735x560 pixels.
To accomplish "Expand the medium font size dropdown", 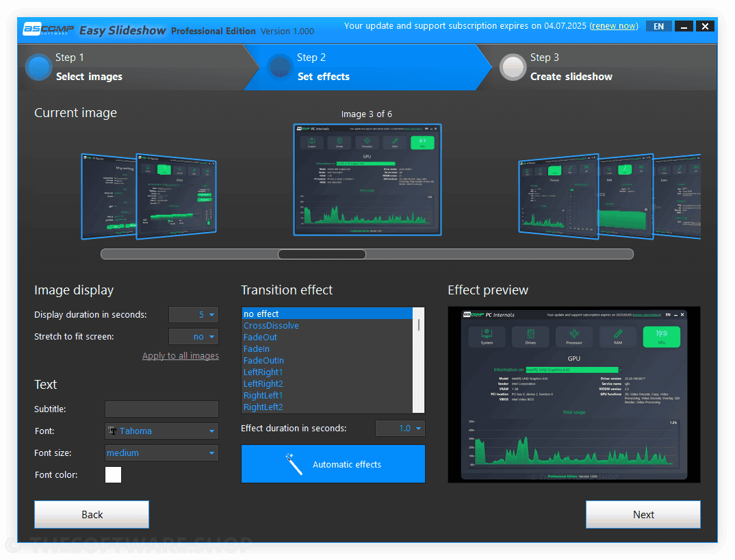I will tap(162, 453).
